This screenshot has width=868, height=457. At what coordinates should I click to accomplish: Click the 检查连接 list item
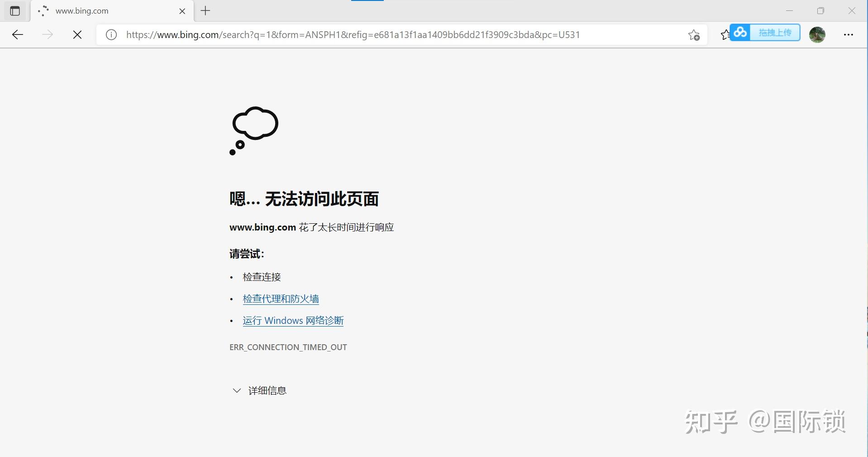tap(262, 277)
